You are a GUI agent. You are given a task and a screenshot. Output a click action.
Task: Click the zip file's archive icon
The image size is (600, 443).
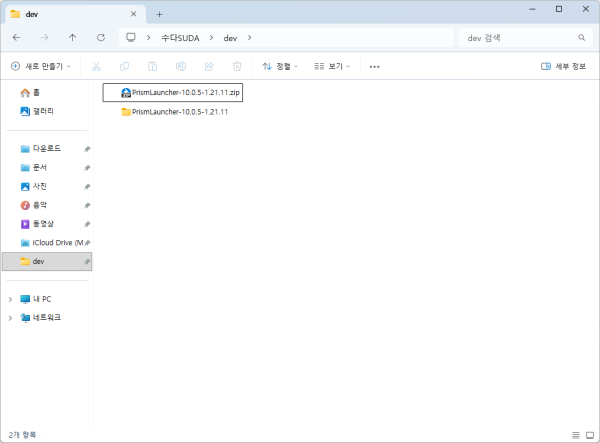point(126,93)
